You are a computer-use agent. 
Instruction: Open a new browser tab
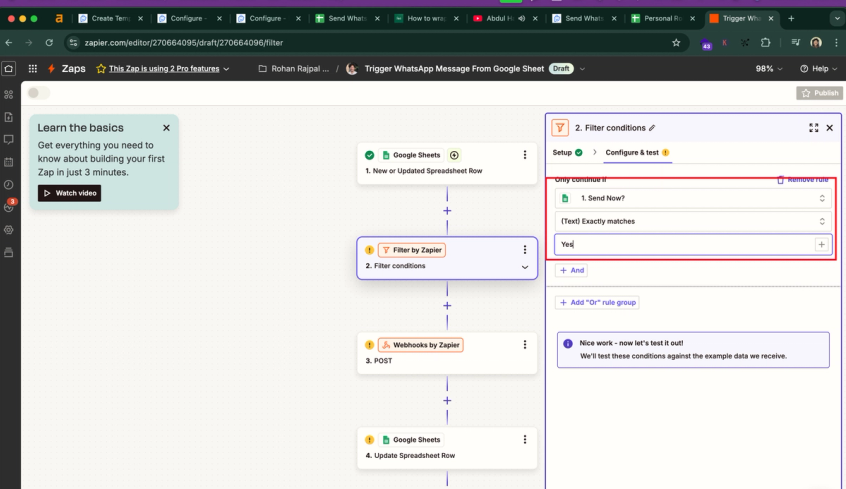(791, 18)
